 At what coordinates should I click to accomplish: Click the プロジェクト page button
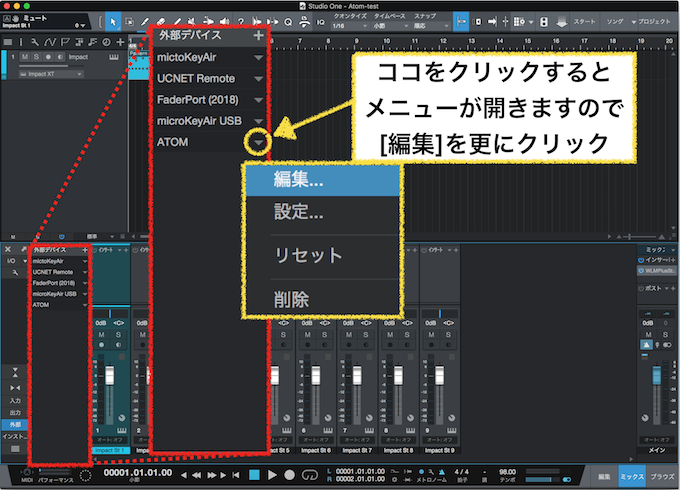[x=654, y=22]
